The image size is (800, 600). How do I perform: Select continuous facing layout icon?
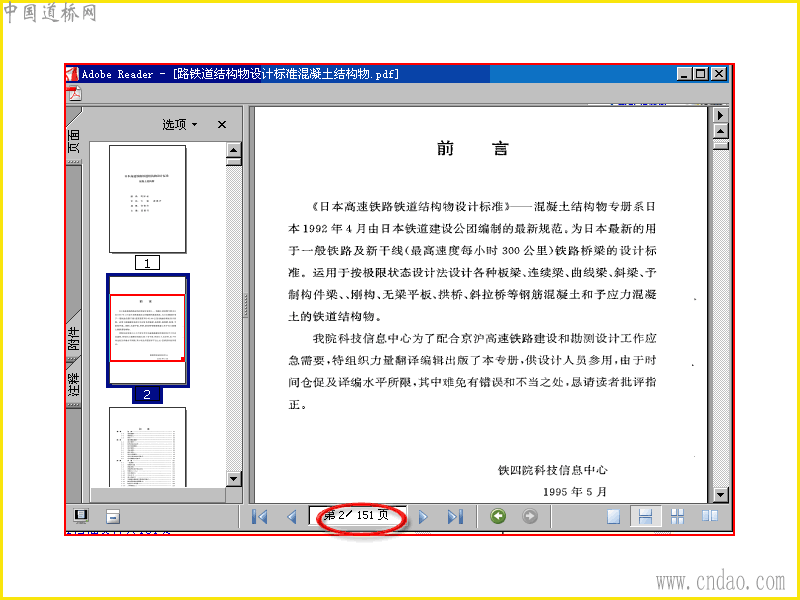pyautogui.click(x=677, y=516)
